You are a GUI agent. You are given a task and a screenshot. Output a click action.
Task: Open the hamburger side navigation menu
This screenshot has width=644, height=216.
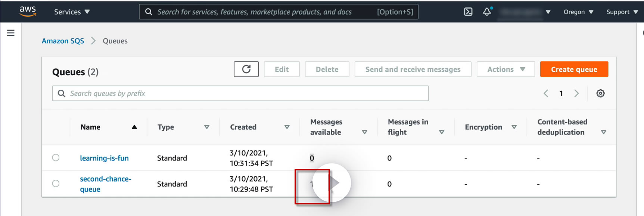[x=11, y=33]
